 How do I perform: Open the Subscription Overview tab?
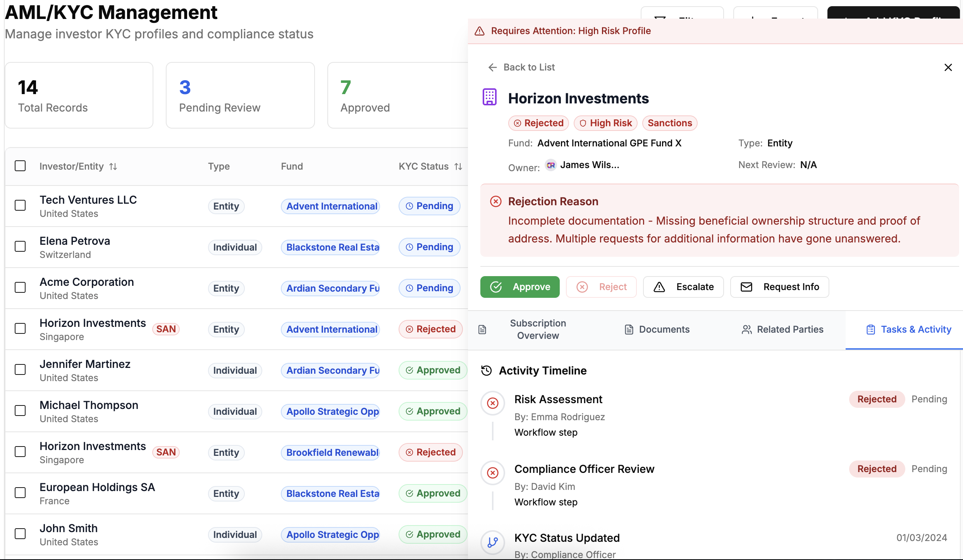(531, 330)
